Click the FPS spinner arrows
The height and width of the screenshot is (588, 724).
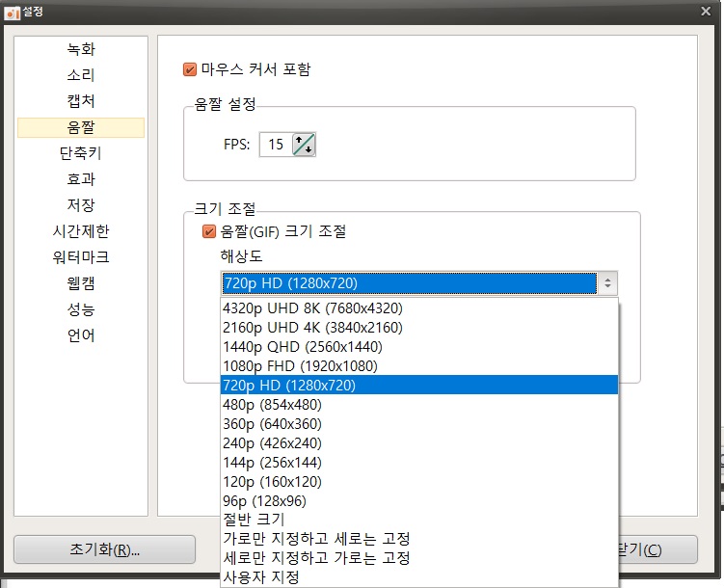click(x=304, y=145)
